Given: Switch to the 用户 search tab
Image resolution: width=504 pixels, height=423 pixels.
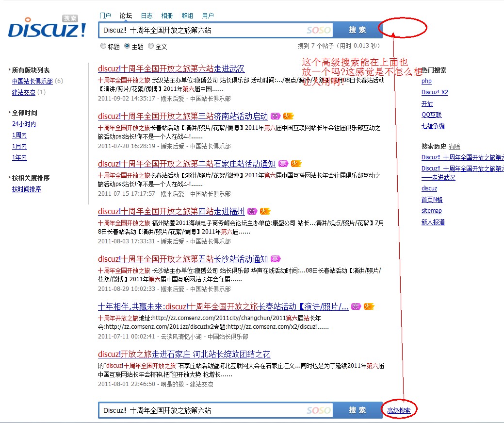Looking at the screenshot, I should click(208, 16).
